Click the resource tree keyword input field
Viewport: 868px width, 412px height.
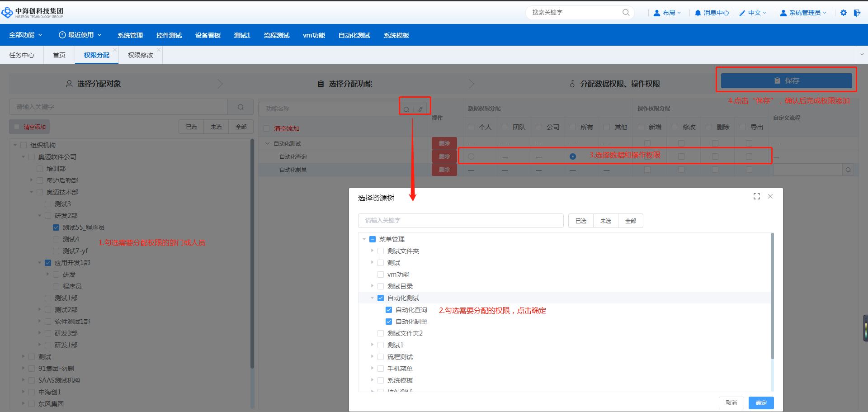[460, 221]
